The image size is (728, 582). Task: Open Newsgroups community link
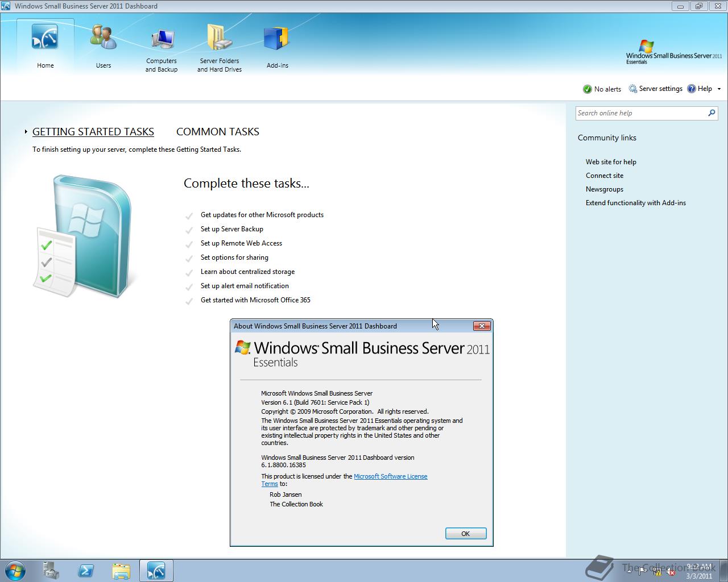coord(605,189)
